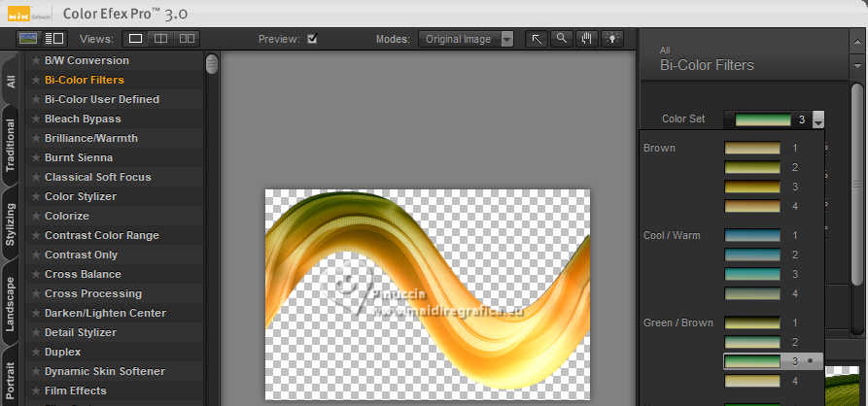The width and height of the screenshot is (868, 406).
Task: Open the Modes dropdown
Action: (467, 39)
